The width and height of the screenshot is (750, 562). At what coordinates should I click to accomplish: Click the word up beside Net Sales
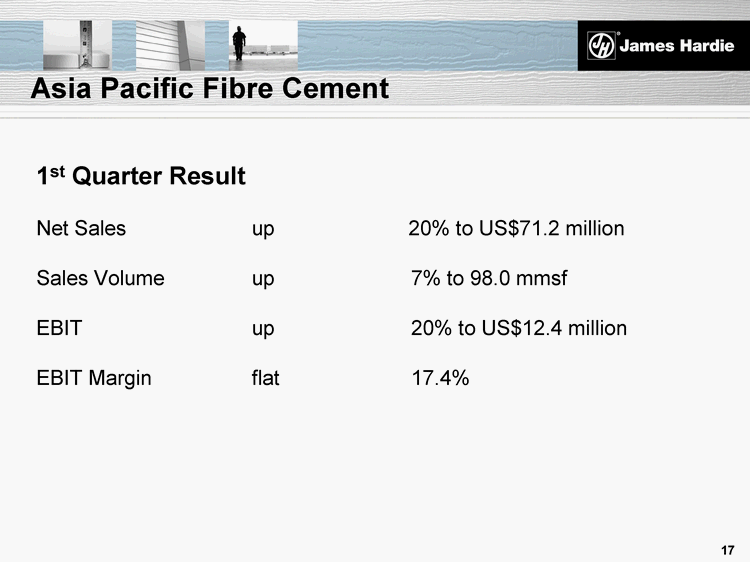[263, 229]
